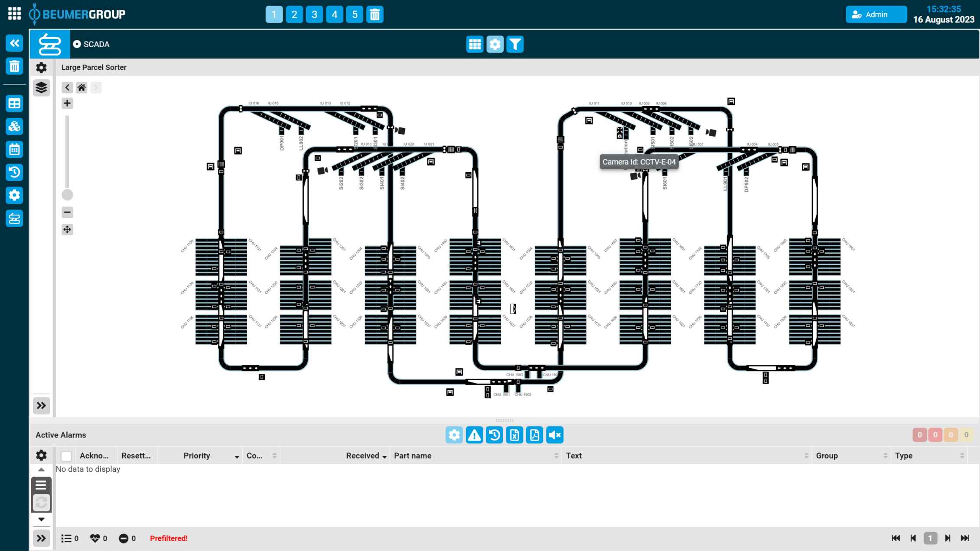Toggle the alarm warning triangle button
Viewport: 980px width, 551px height.
[x=474, y=435]
